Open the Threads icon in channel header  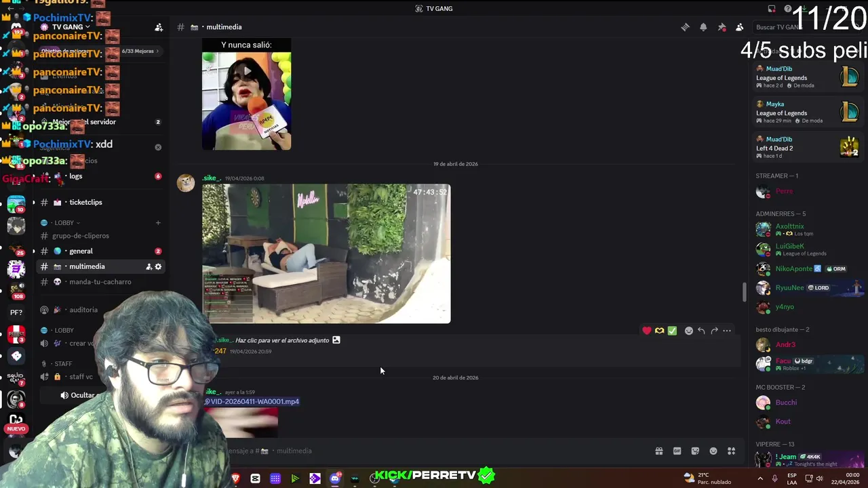tap(685, 27)
